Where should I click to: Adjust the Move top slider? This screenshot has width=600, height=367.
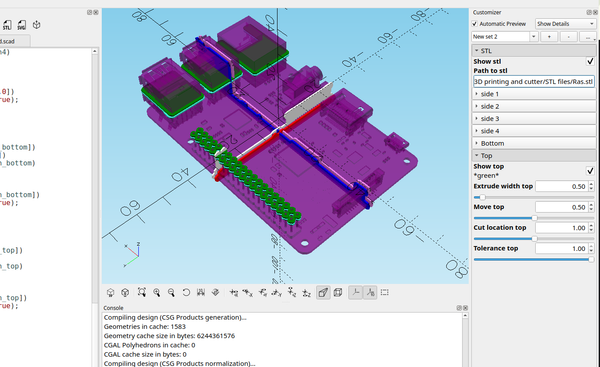pos(534,218)
